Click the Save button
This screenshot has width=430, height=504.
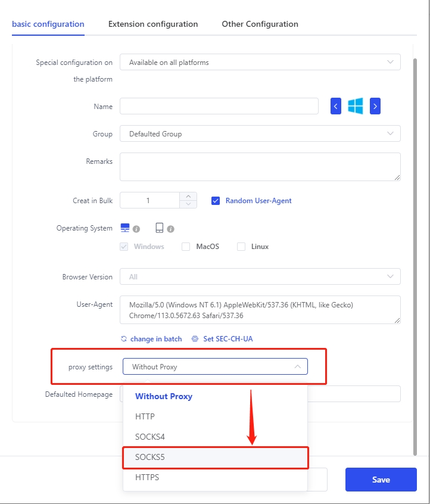tap(381, 480)
